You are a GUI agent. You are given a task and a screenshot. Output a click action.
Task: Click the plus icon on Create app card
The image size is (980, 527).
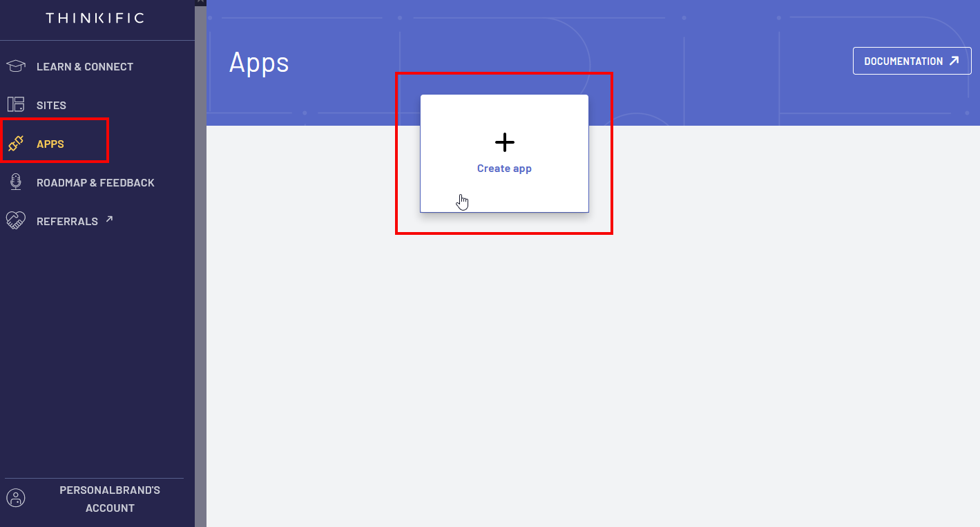click(505, 142)
